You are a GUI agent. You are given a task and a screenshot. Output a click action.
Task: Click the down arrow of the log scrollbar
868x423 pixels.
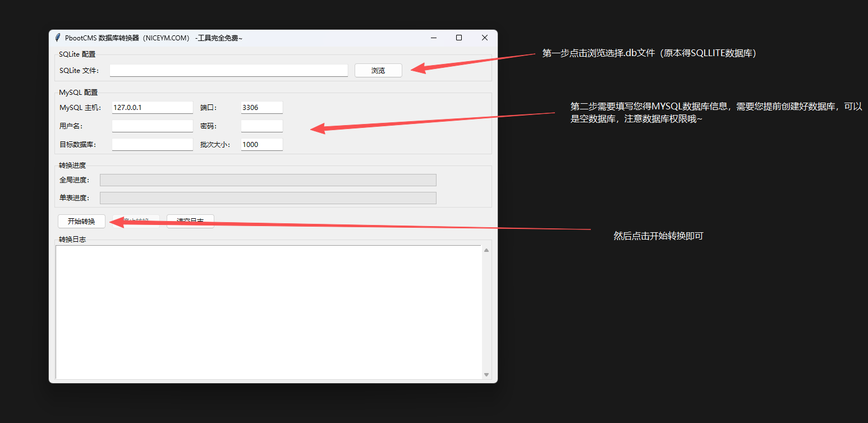click(x=486, y=374)
